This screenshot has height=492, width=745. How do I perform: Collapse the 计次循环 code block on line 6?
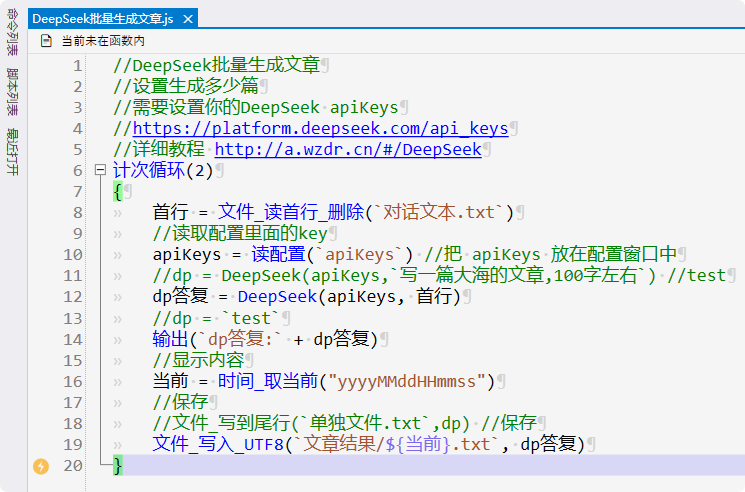(99, 171)
